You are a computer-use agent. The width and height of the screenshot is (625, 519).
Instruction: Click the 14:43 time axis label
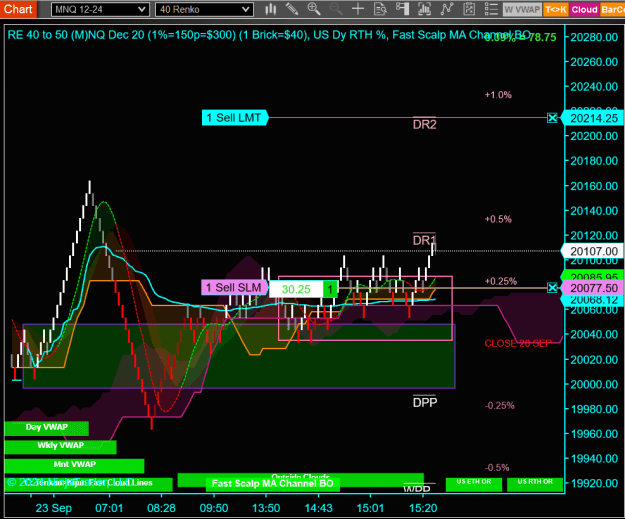(x=318, y=508)
